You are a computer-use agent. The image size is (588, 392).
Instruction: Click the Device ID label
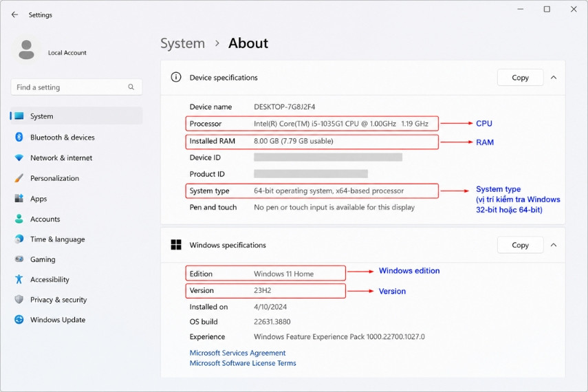point(205,157)
